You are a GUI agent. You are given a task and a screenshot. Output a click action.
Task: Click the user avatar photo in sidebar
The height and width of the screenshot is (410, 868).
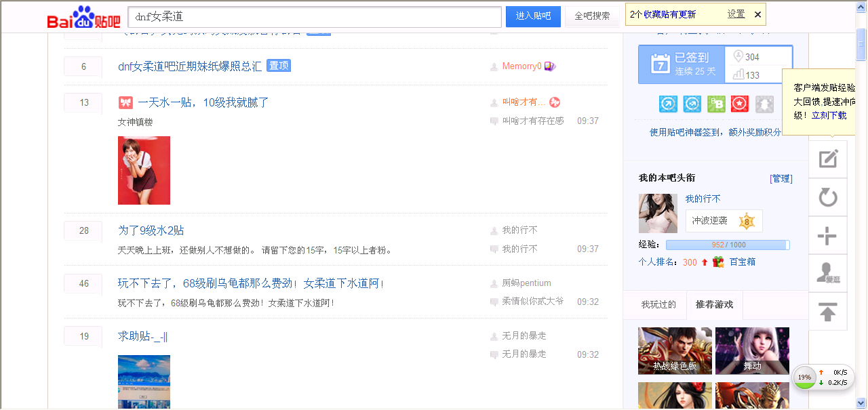click(x=658, y=213)
